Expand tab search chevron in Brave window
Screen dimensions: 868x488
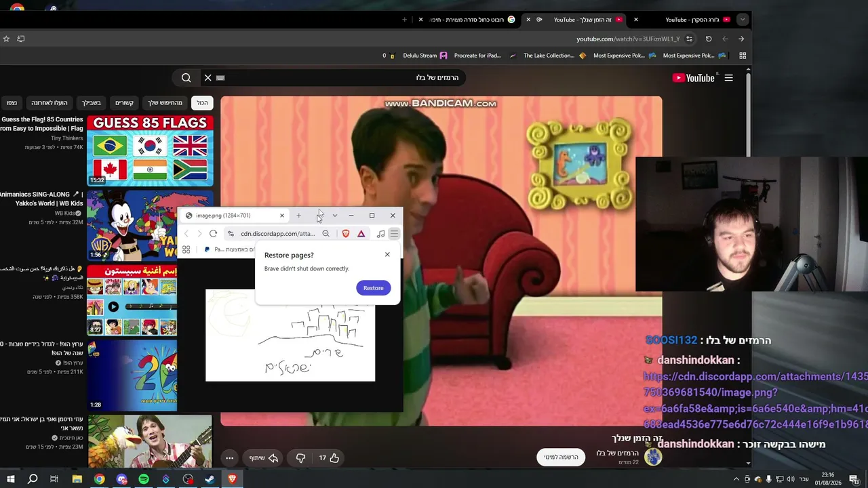(334, 216)
